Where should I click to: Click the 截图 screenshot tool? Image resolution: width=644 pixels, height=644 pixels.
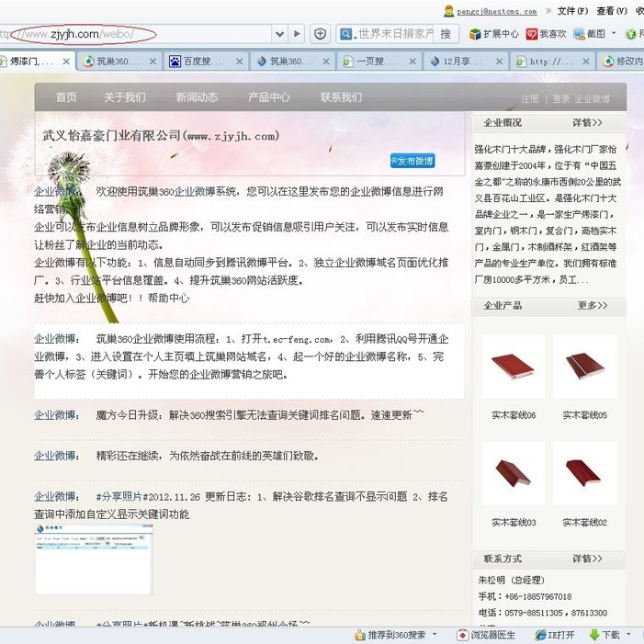pos(590,34)
